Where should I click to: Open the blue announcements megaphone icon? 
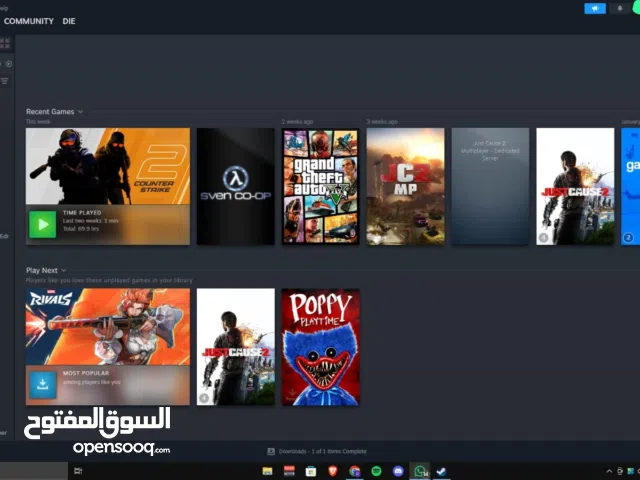595,9
